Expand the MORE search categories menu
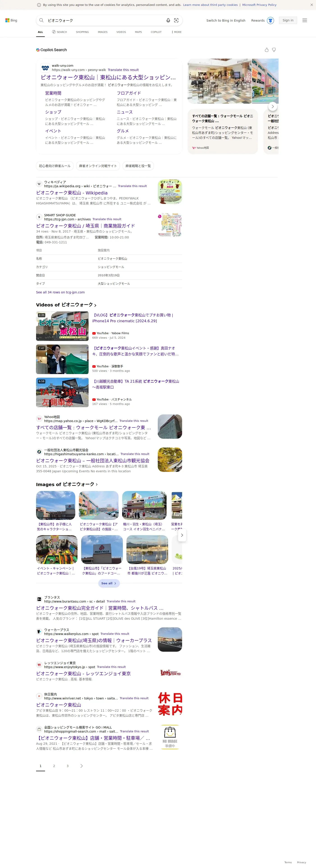The width and height of the screenshot is (316, 868). pos(176,32)
